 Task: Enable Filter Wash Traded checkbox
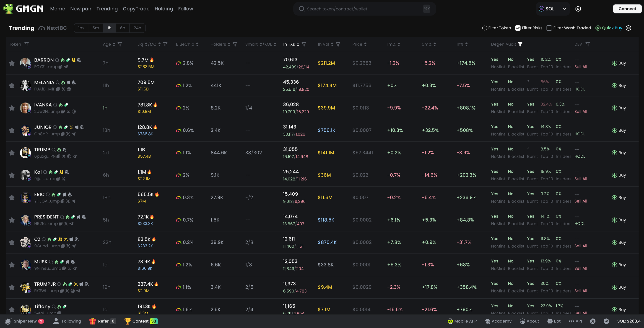549,28
